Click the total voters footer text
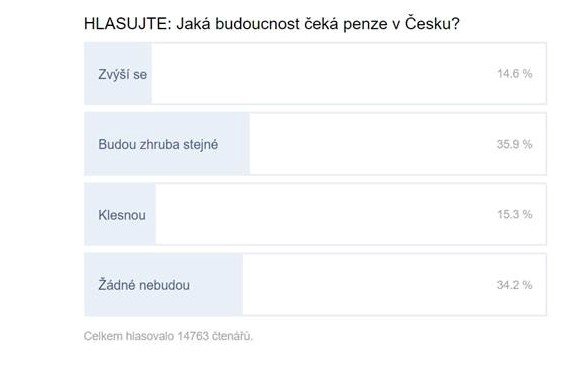The image size is (577, 367). 169,336
